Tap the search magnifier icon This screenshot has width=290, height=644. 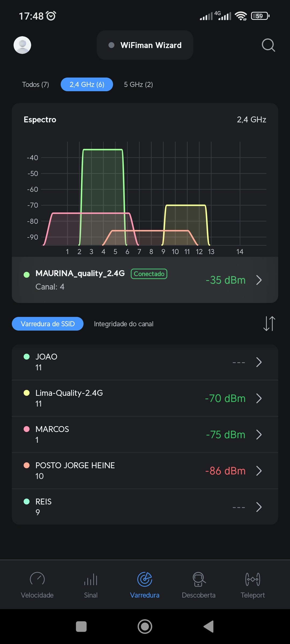tap(268, 45)
